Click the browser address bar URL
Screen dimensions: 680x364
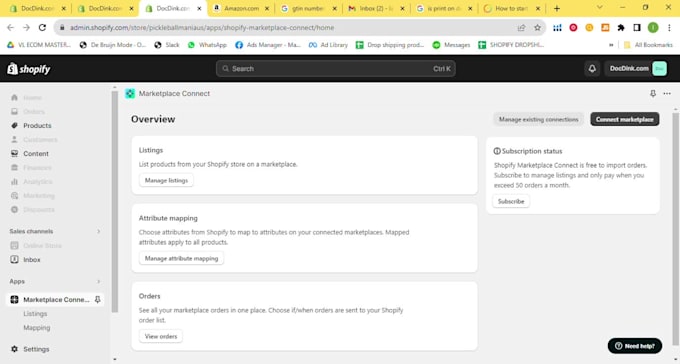[x=202, y=27]
